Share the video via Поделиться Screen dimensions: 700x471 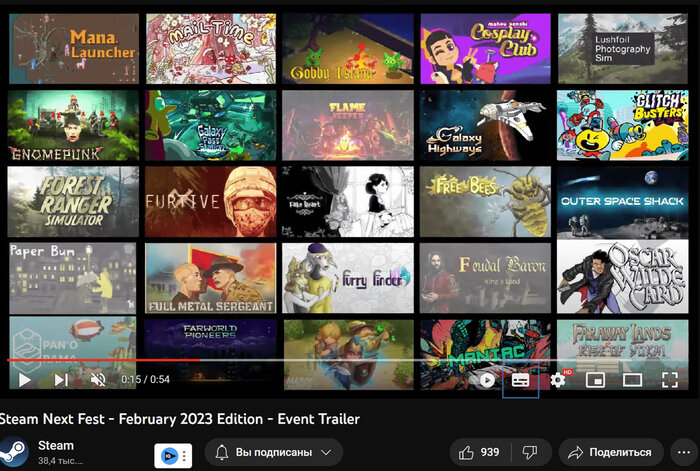pos(610,452)
